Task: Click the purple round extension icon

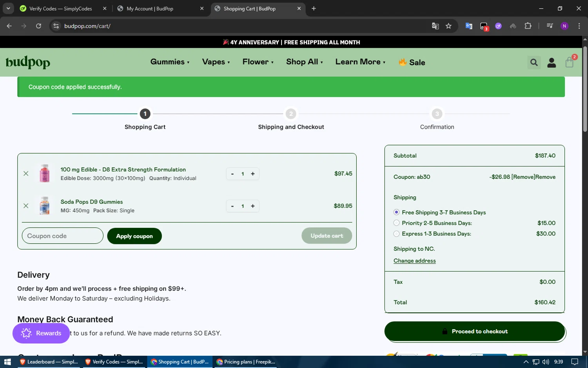Action: pyautogui.click(x=498, y=26)
